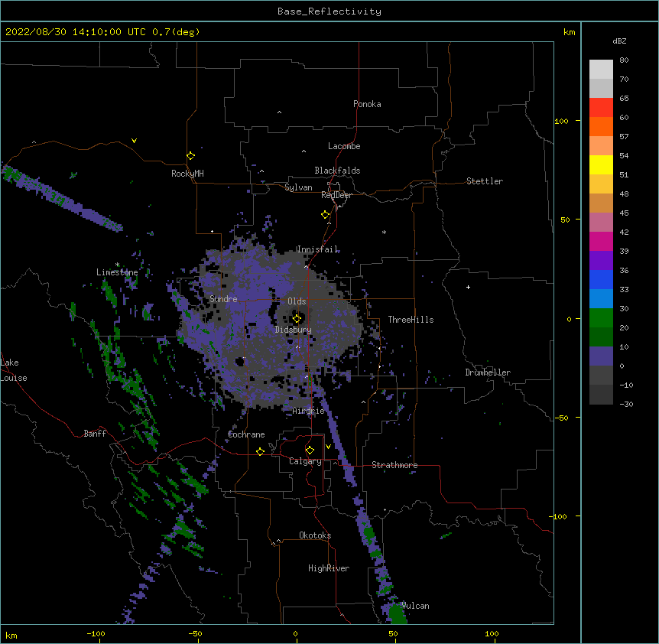Viewport: 659px width, 644px height.
Task: Pick the yellow 54 dBZ legend swatch
Action: coord(601,164)
